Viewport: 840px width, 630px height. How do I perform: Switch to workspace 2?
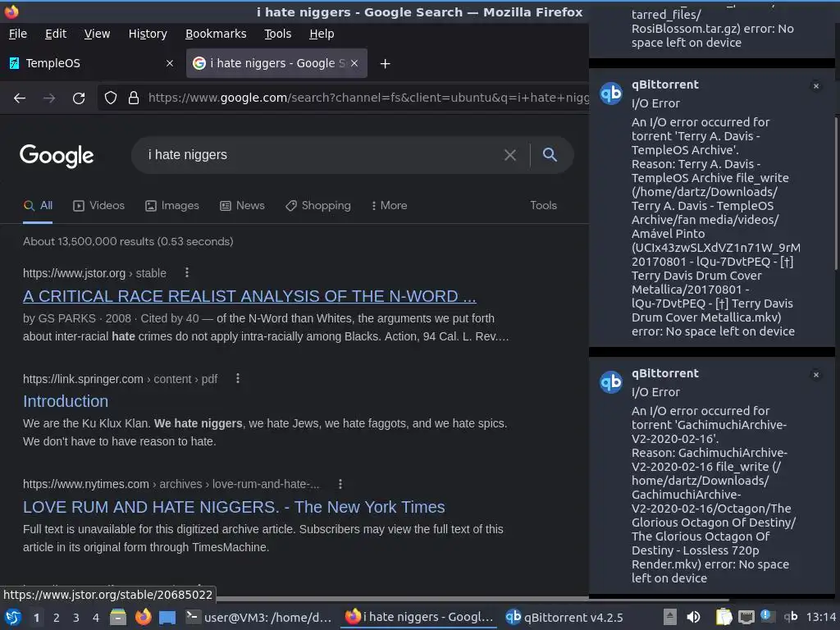tap(57, 618)
